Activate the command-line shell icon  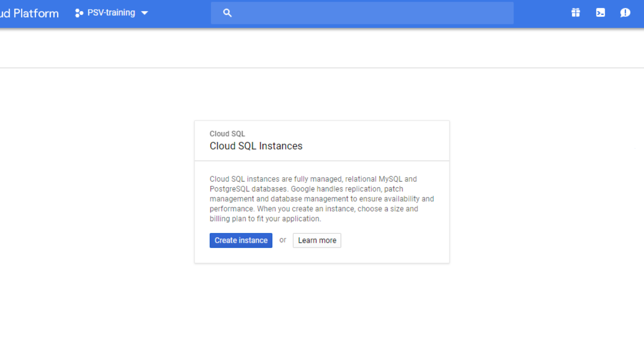600,12
